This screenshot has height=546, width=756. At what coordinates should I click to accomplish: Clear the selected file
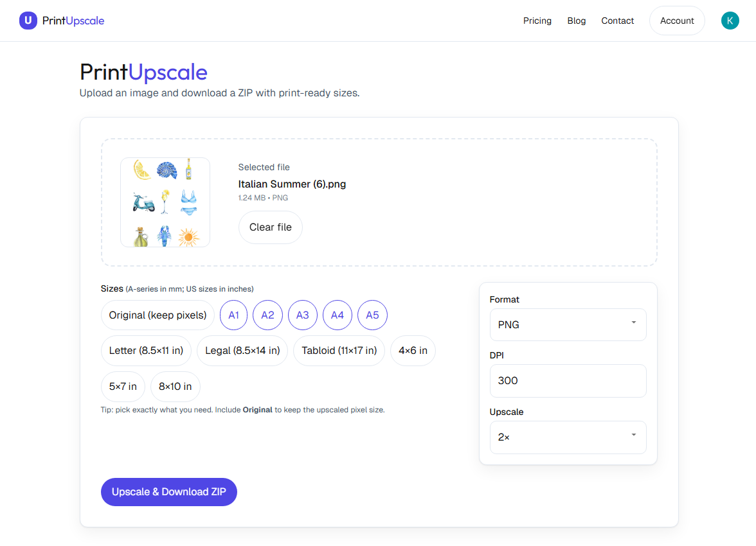click(271, 227)
